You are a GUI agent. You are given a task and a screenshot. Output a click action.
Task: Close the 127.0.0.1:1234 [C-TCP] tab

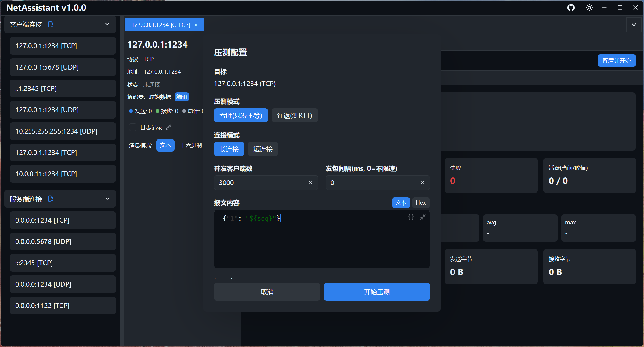click(196, 25)
